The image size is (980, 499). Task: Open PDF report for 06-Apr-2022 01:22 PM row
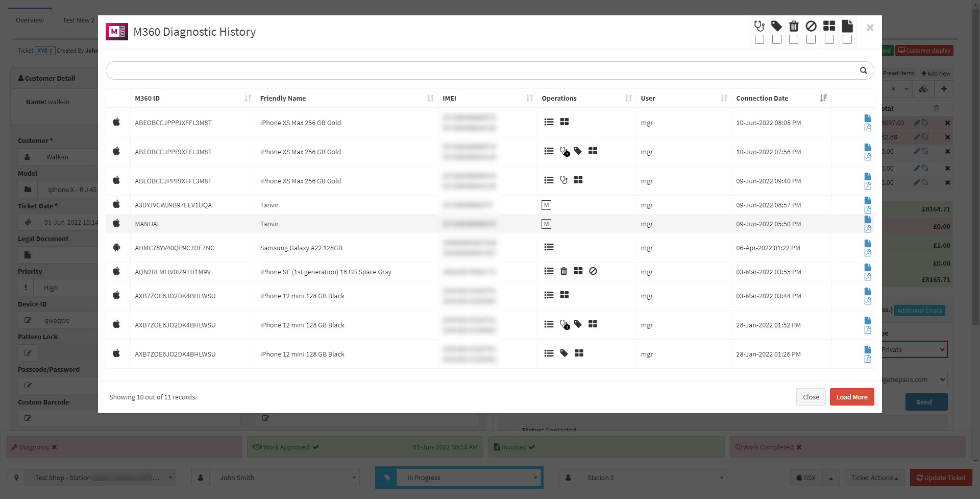coord(868,253)
